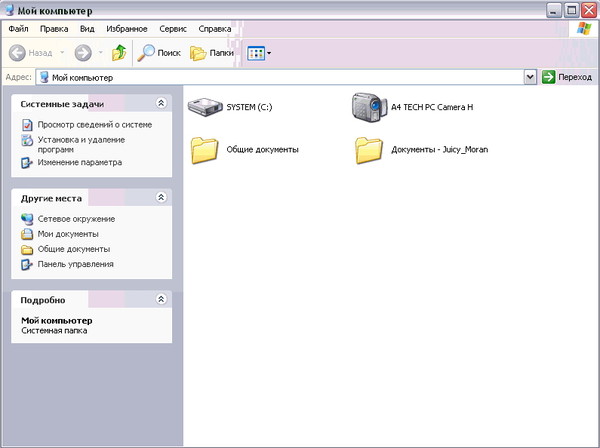Click the Forward green arrow button
This screenshot has width=600, height=448.
[83, 52]
